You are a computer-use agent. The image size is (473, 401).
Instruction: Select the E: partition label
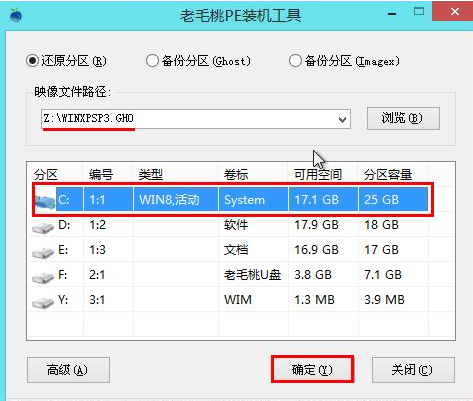(x=63, y=250)
